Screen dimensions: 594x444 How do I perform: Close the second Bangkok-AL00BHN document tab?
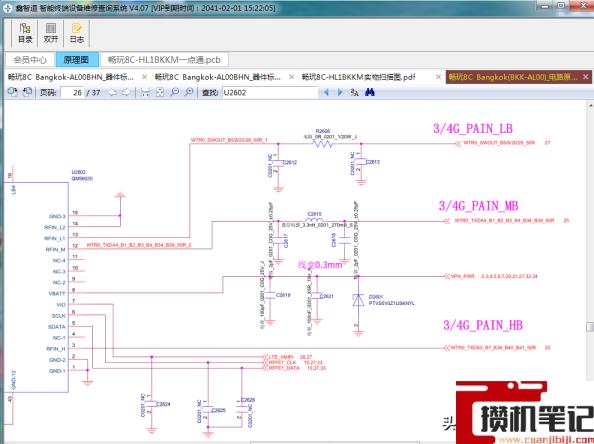[x=291, y=77]
